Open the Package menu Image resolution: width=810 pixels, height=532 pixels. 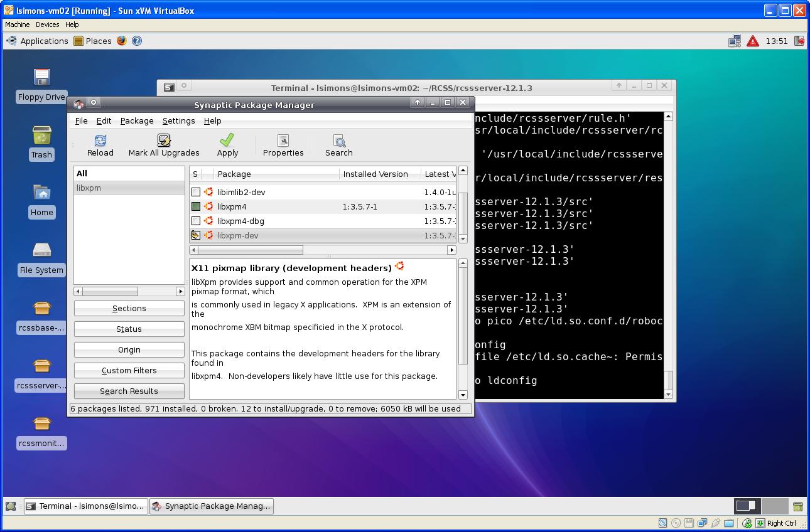(x=137, y=120)
